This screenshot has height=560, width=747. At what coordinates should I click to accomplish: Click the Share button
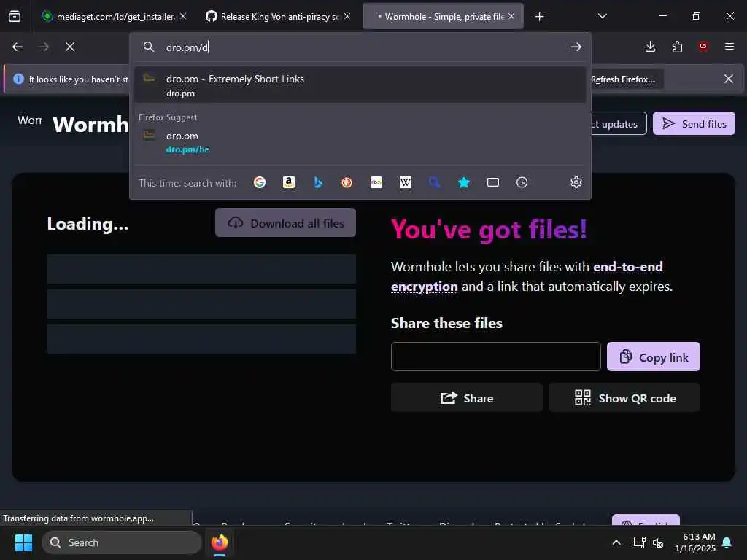pos(466,397)
